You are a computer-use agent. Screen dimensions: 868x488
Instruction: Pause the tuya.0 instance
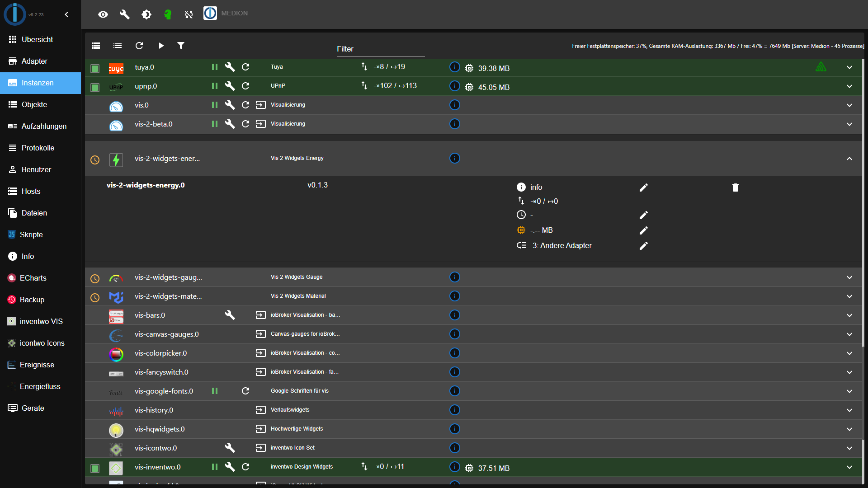(214, 67)
